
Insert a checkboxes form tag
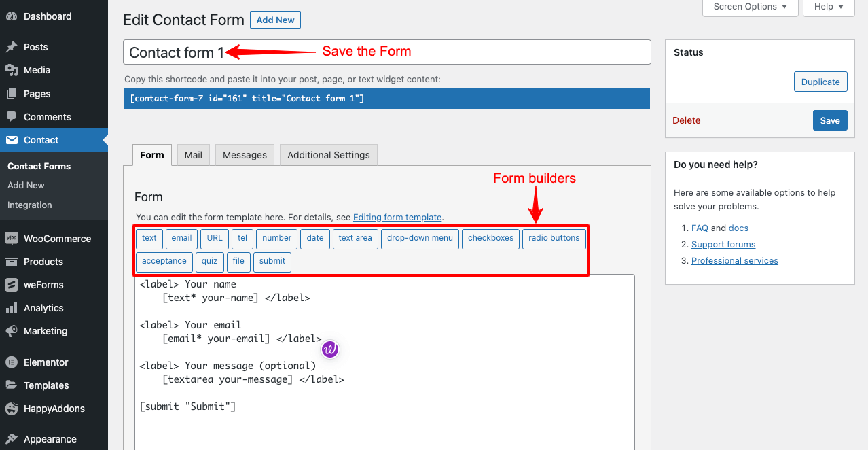pos(490,239)
